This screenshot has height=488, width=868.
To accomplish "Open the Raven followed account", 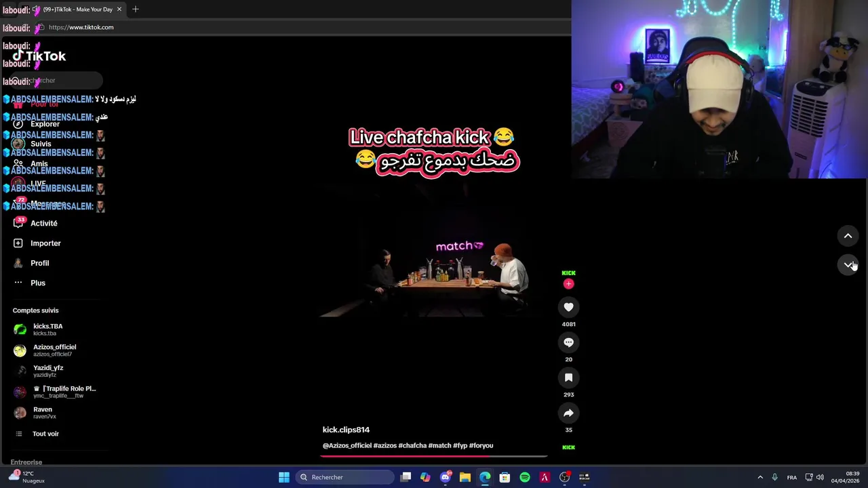I will click(x=56, y=412).
